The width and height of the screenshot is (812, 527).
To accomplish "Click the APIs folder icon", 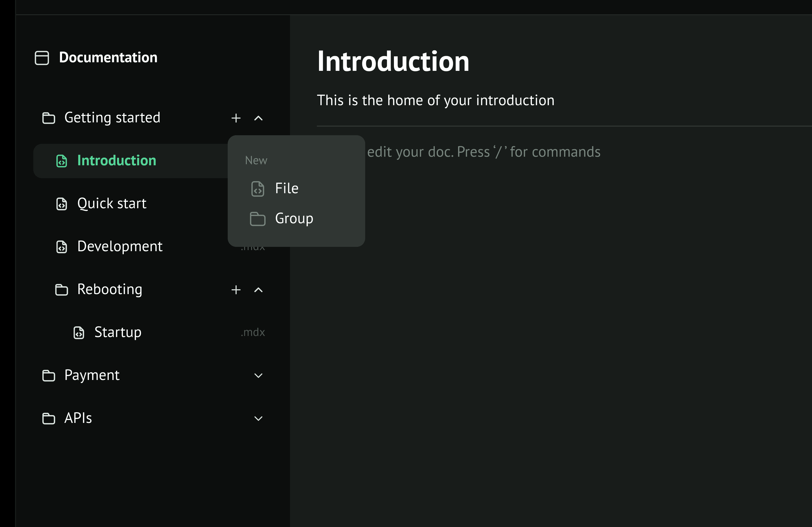I will click(48, 419).
